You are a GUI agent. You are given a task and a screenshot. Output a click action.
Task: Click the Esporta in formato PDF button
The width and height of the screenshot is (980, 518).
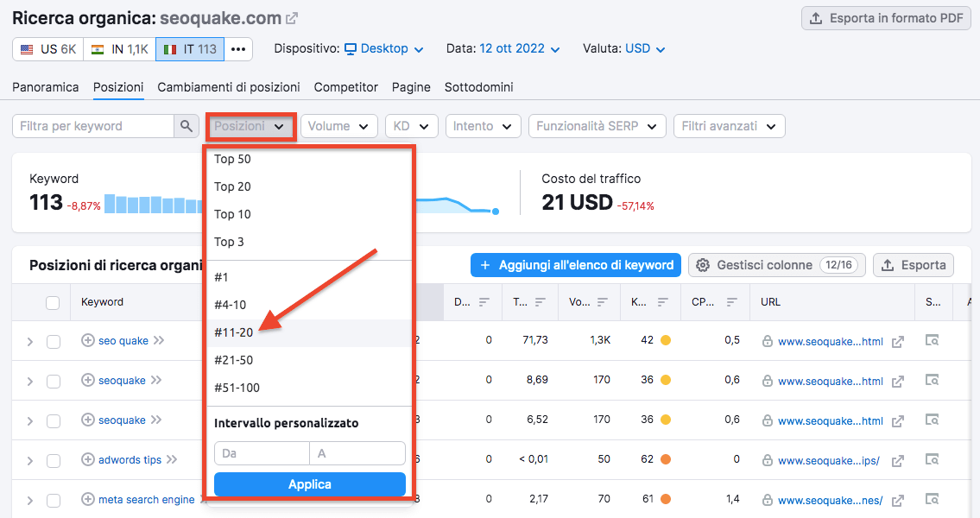[x=886, y=19]
